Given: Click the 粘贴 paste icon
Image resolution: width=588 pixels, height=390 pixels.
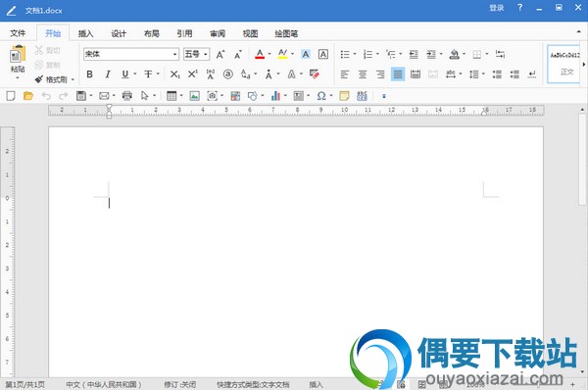Looking at the screenshot, I should [x=18, y=54].
